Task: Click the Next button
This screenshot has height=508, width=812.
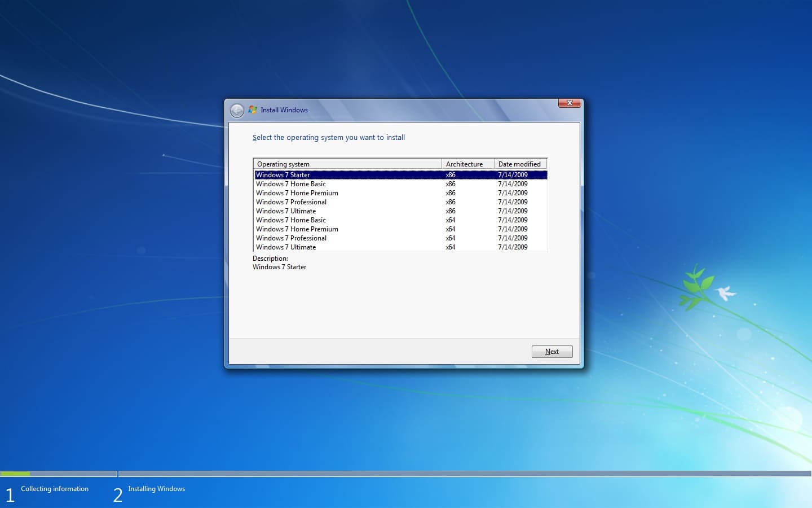Action: coord(551,351)
